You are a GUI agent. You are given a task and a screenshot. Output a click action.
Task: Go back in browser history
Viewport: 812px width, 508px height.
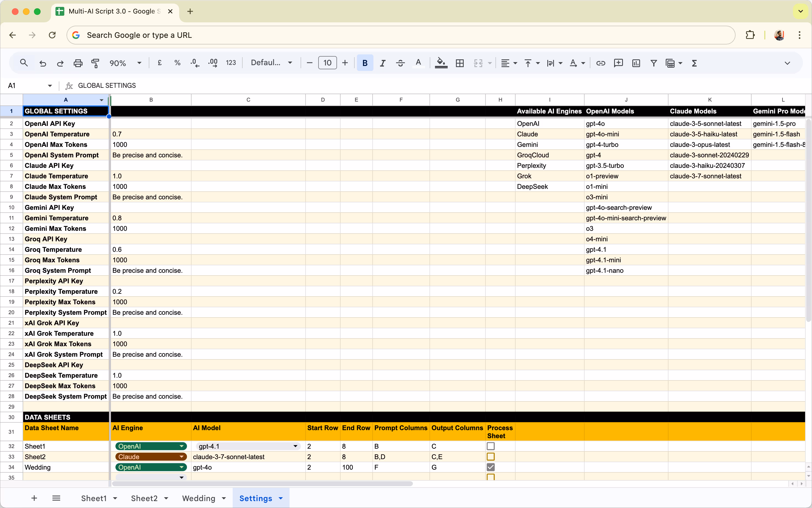point(13,35)
